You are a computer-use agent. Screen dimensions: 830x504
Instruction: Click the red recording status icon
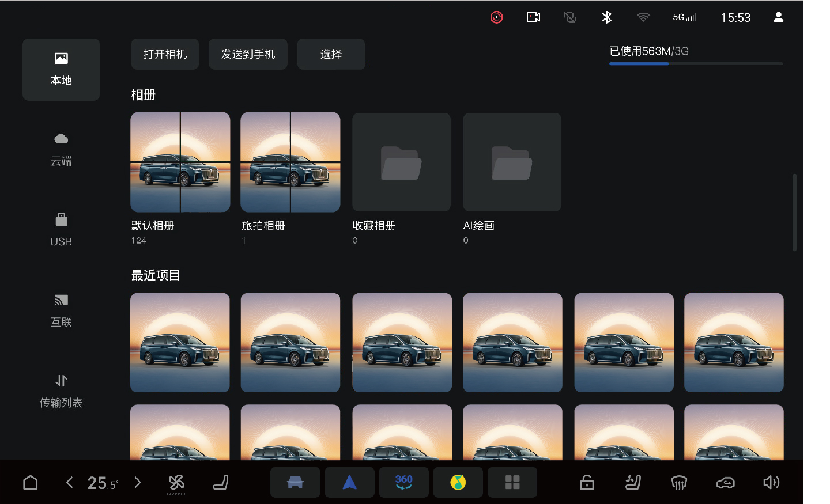tap(497, 17)
